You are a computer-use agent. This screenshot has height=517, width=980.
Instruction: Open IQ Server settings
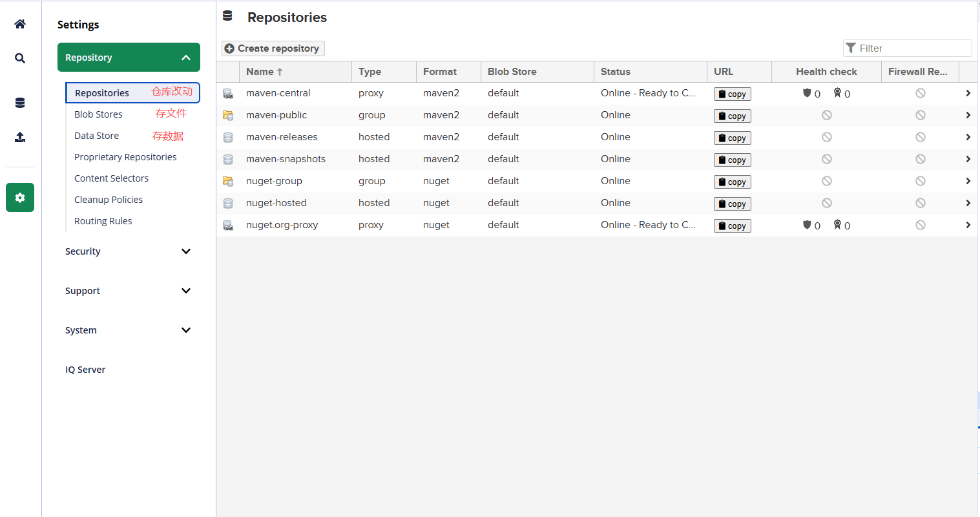pyautogui.click(x=85, y=370)
